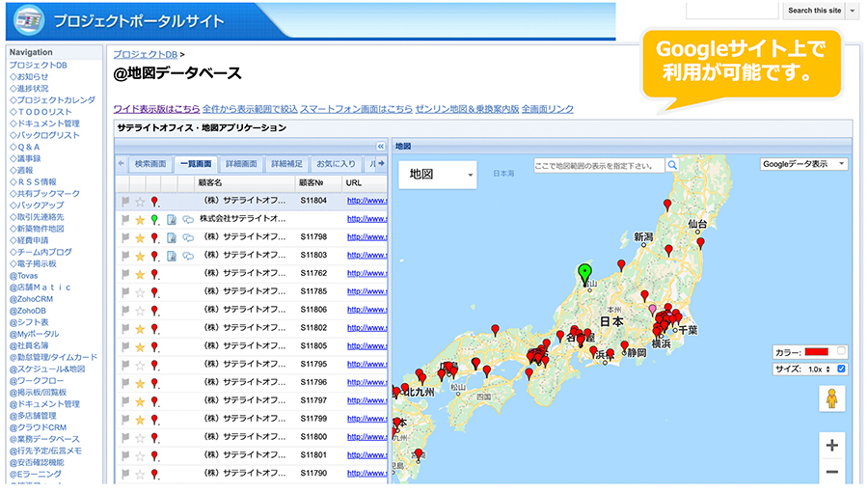This screenshot has width=868, height=493.
Task: Click the green map pin near Toyama
Action: tap(584, 274)
